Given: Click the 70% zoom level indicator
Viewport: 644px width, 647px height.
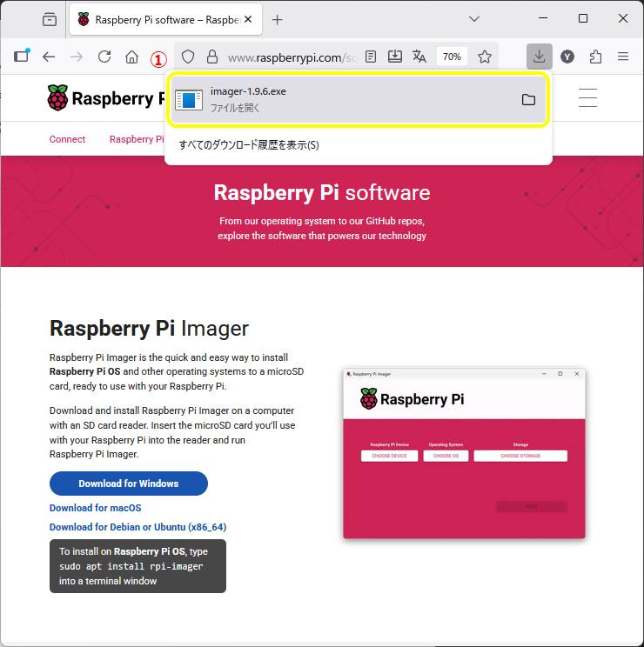Looking at the screenshot, I should click(x=452, y=57).
